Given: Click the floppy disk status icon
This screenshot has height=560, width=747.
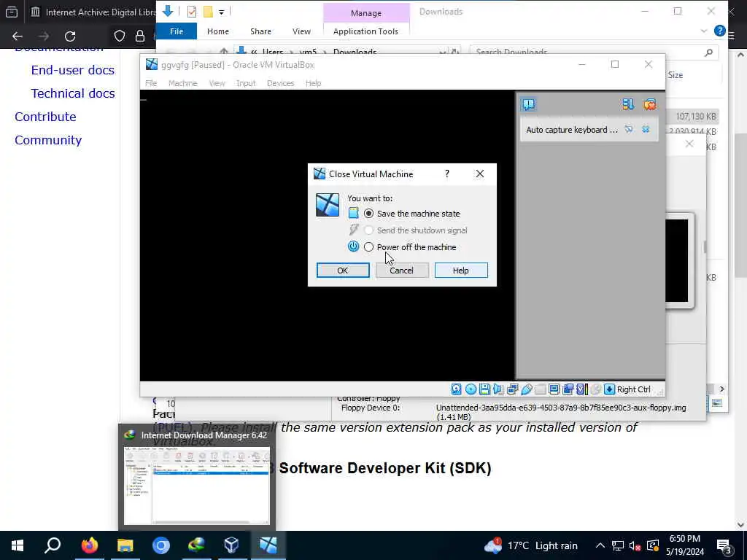Looking at the screenshot, I should pos(484,389).
